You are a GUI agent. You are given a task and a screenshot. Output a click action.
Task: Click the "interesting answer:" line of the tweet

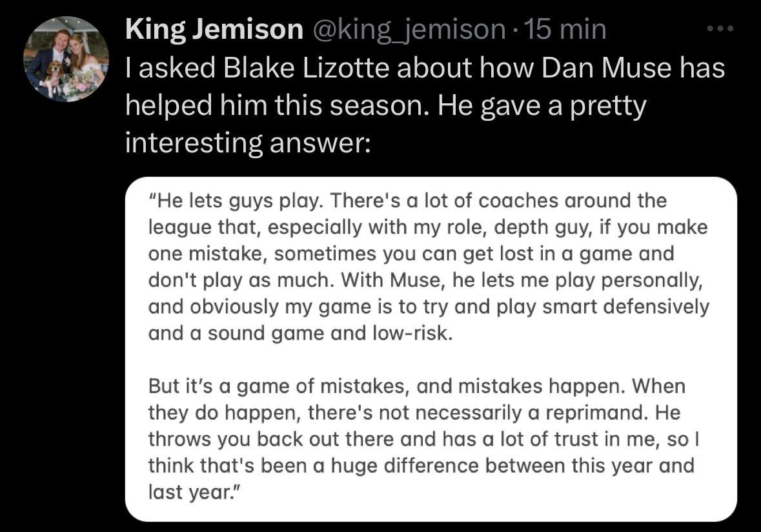click(x=247, y=143)
